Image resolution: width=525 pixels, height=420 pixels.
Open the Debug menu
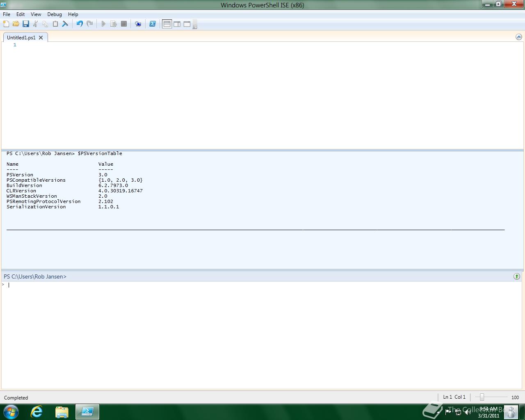55,14
